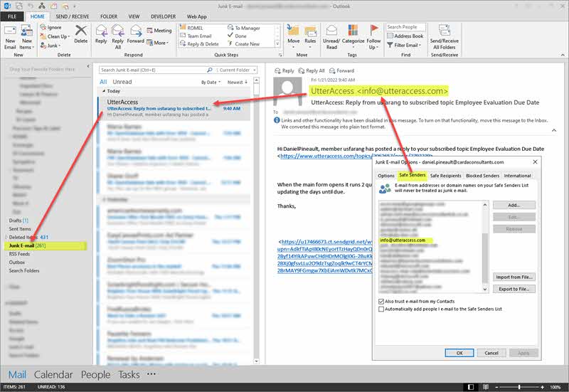
Task: Open the utteraccess.com topics link
Action: coord(326,156)
